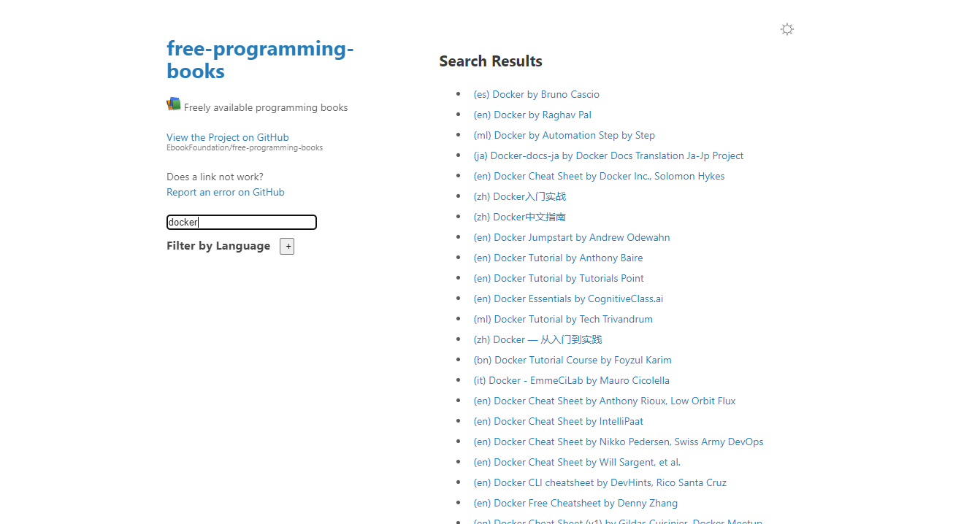
Task: Toggle the light/dark theme sun icon
Action: (786, 29)
